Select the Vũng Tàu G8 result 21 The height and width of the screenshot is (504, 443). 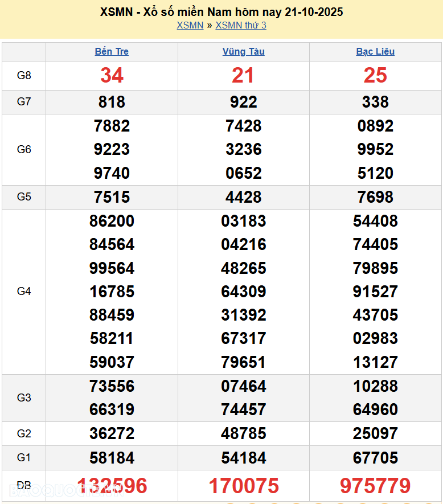(243, 75)
